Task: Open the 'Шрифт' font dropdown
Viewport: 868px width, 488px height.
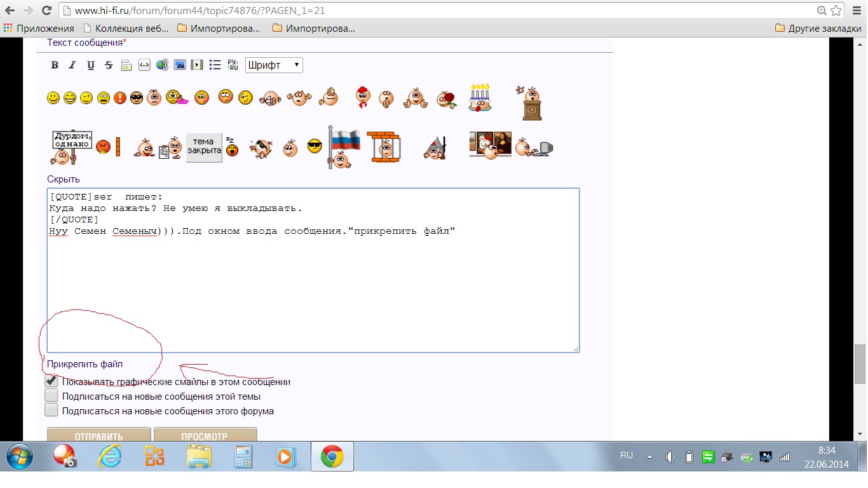Action: click(274, 65)
